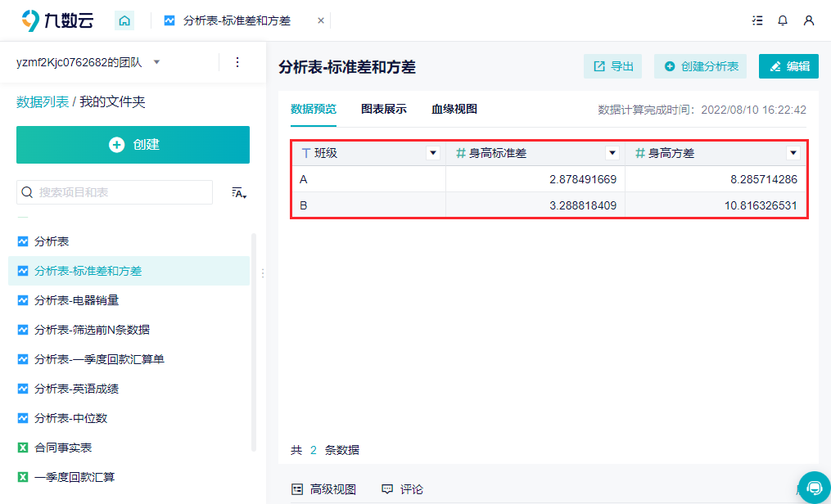Select the cell with 班级 A
Screen dimensions: 831x504
point(369,179)
